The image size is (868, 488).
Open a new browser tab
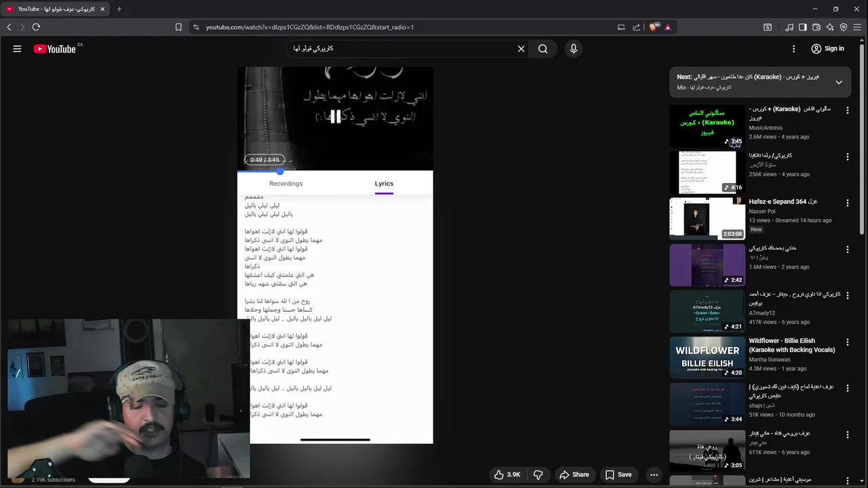(x=119, y=9)
